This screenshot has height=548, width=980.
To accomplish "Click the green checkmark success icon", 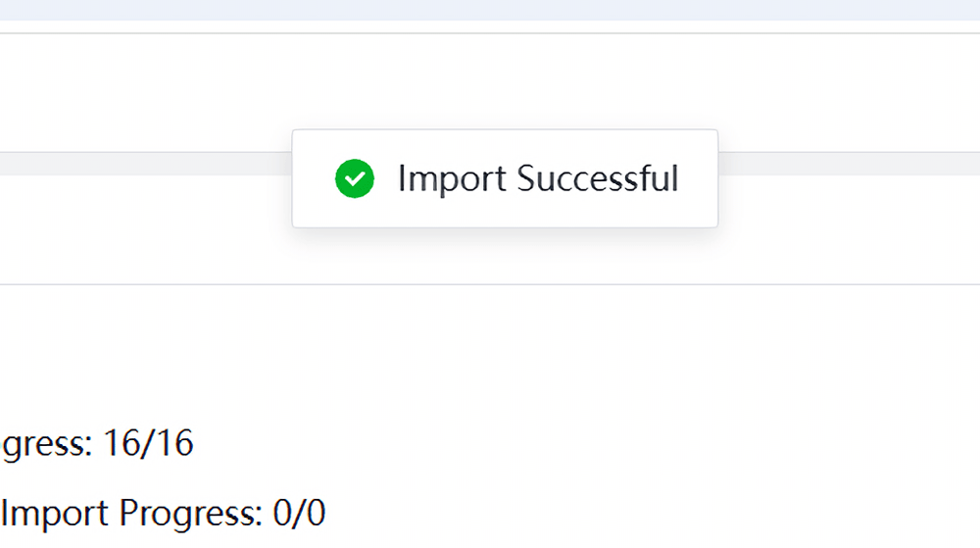I will 355,178.
